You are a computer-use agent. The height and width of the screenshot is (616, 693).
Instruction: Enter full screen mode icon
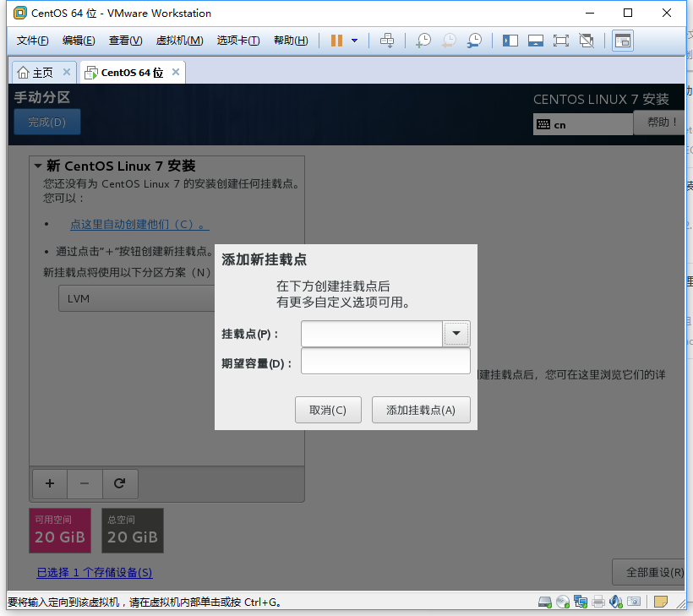coord(561,41)
